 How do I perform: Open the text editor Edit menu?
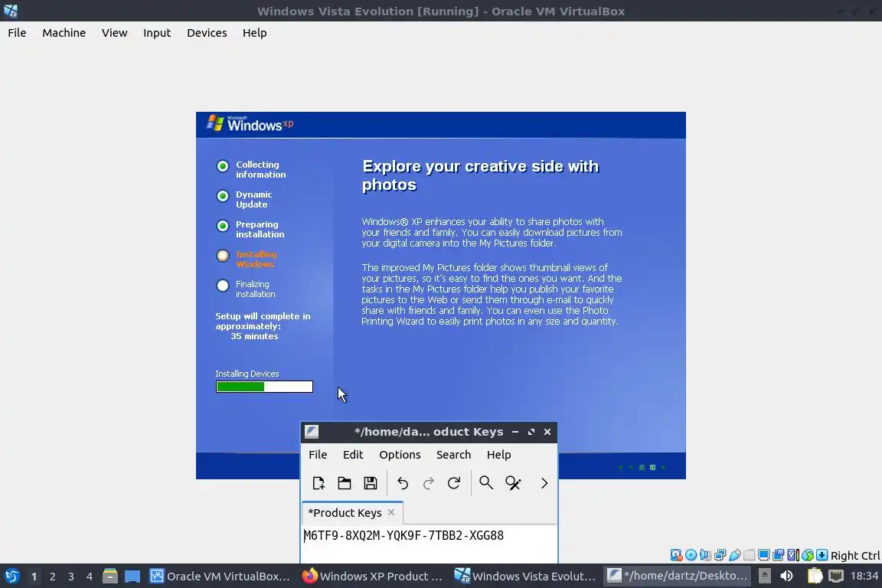353,455
